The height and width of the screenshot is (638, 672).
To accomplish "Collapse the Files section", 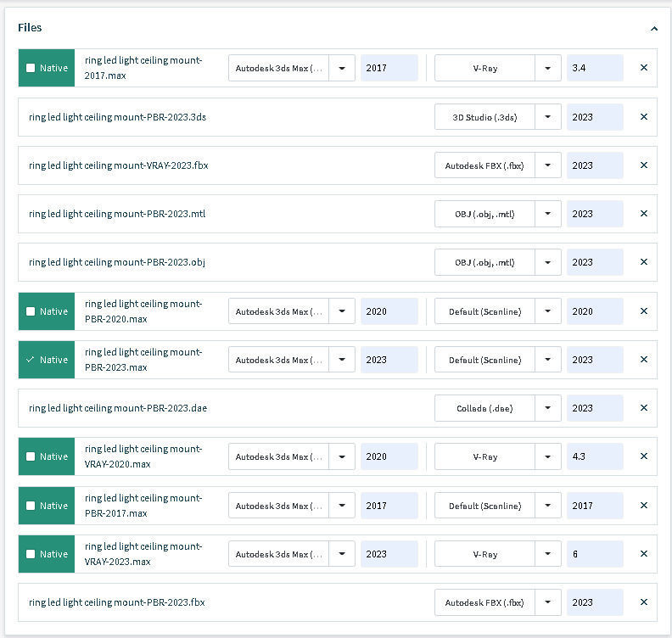I will pyautogui.click(x=653, y=28).
